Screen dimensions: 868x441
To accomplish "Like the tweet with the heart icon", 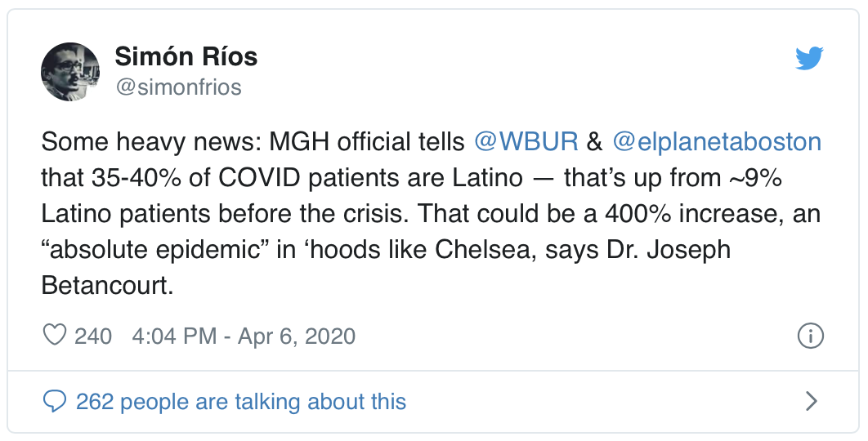I will [x=55, y=336].
